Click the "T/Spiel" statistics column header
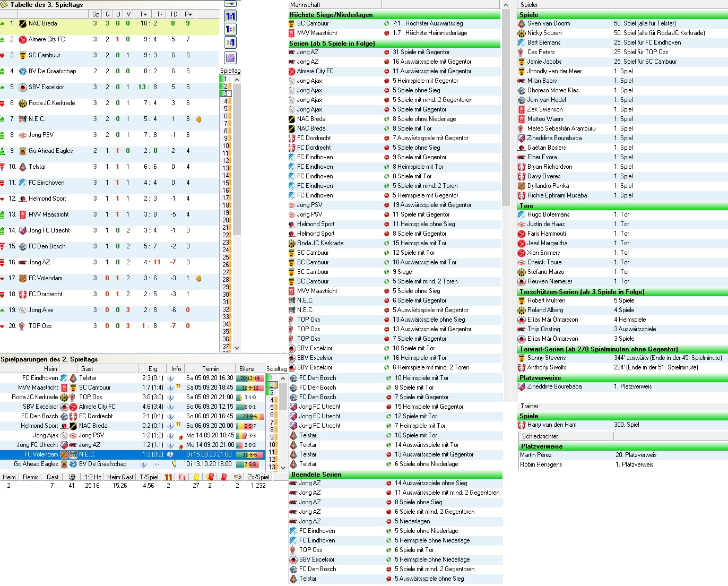 (x=149, y=477)
